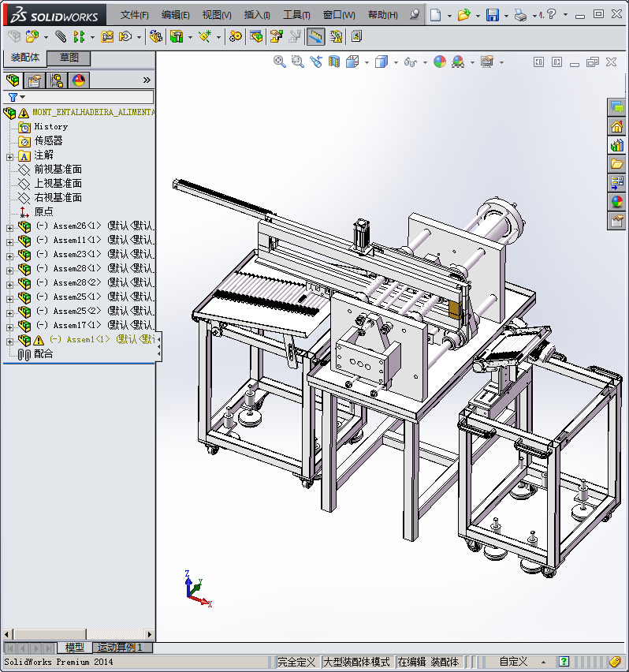Click the Previous View icon

coord(316,62)
